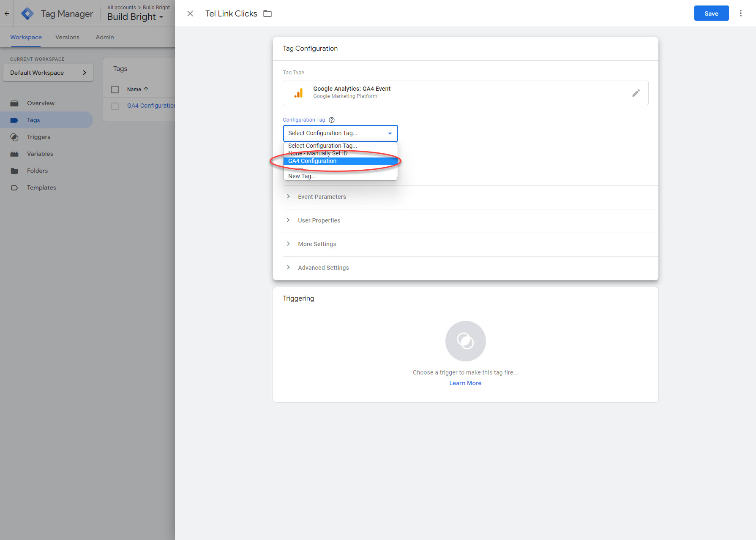Screen dimensions: 756x540
Task: Close the tag editor with the X icon
Action: [x=190, y=14]
